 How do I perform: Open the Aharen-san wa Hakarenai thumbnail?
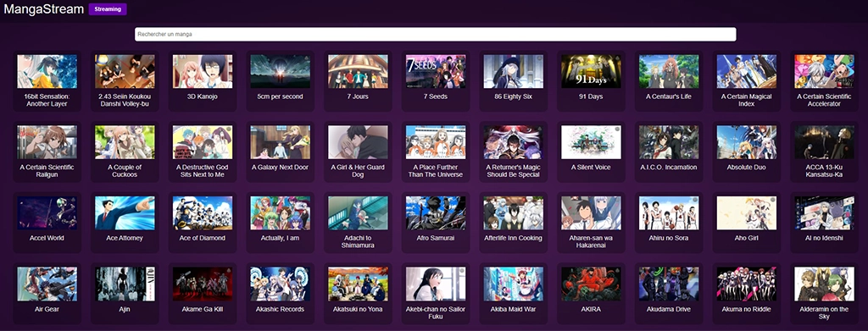tap(591, 212)
